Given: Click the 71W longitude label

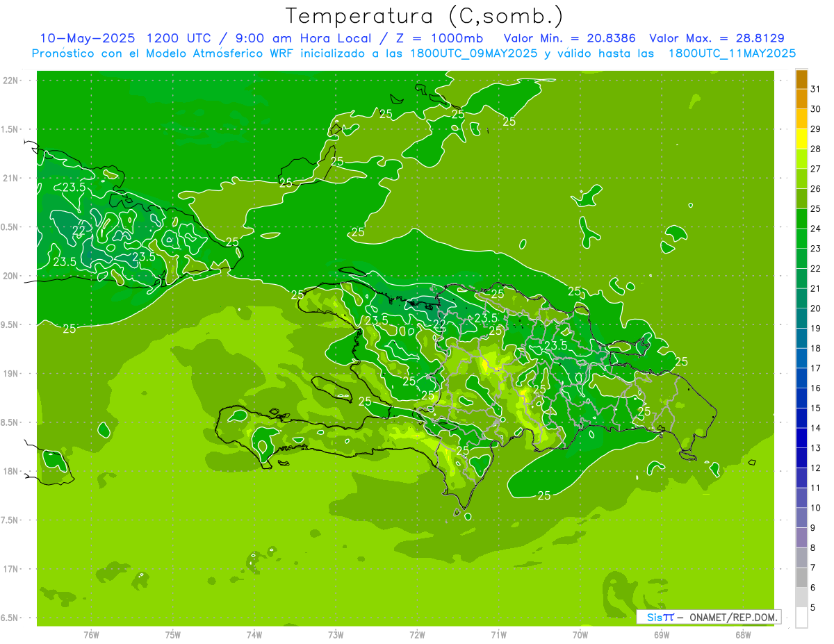Looking at the screenshot, I should click(498, 635).
